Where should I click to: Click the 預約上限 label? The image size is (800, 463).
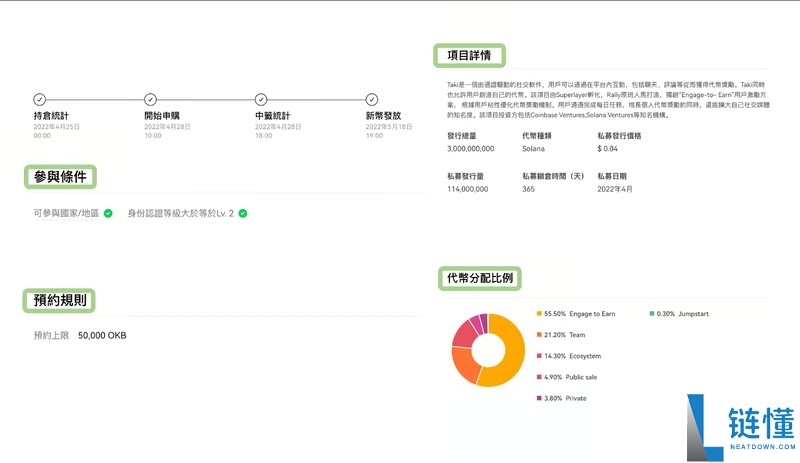[51, 335]
